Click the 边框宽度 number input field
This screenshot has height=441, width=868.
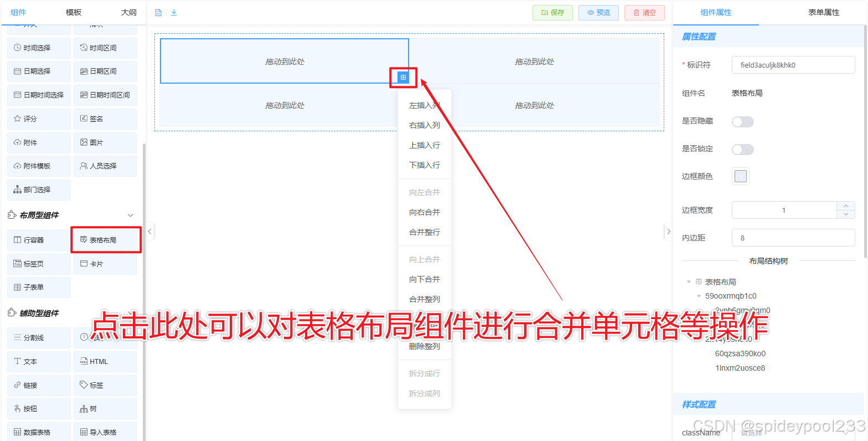(x=784, y=210)
